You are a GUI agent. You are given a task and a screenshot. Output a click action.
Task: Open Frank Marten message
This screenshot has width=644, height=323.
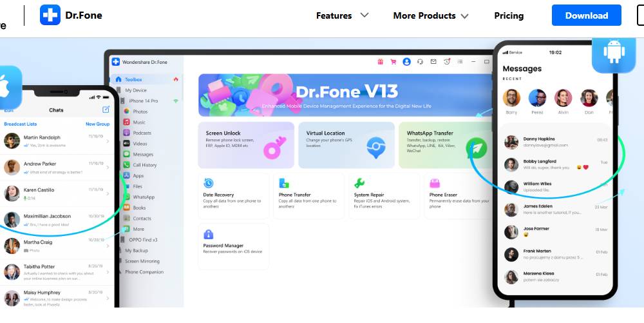(x=556, y=255)
